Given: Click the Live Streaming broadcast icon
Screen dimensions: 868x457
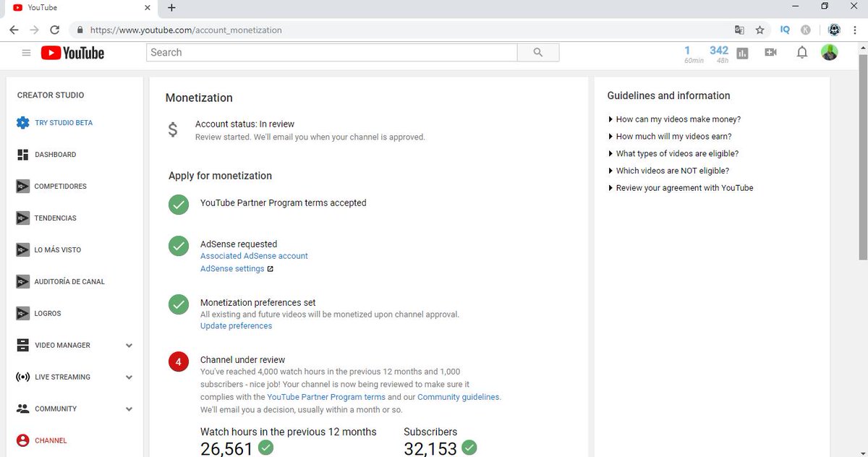Looking at the screenshot, I should [22, 377].
